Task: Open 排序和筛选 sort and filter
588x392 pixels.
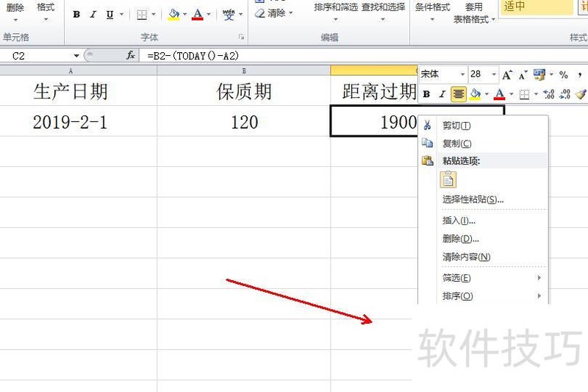Action: coord(336,11)
